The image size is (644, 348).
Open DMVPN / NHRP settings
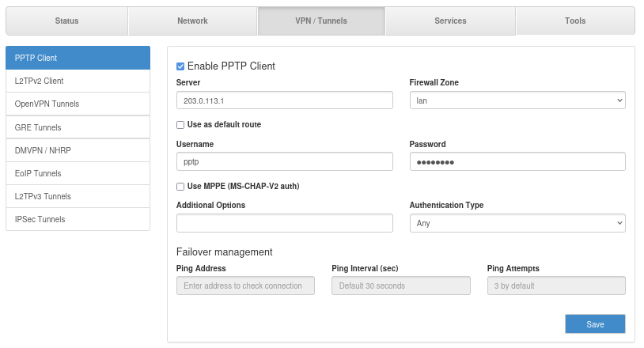[x=78, y=150]
